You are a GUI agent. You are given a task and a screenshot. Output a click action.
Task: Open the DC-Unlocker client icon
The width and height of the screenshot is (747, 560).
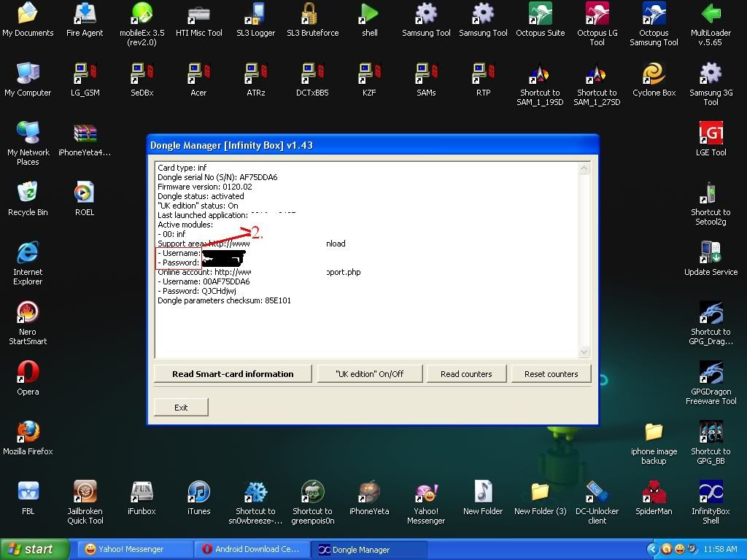(x=597, y=502)
